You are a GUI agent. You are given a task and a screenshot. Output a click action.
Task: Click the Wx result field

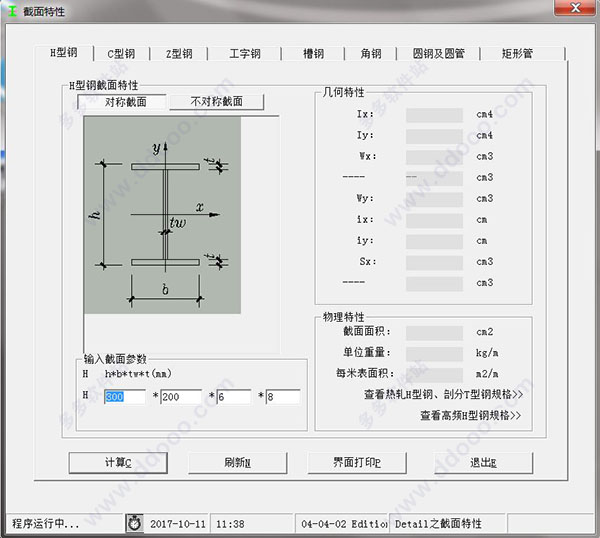pos(434,157)
